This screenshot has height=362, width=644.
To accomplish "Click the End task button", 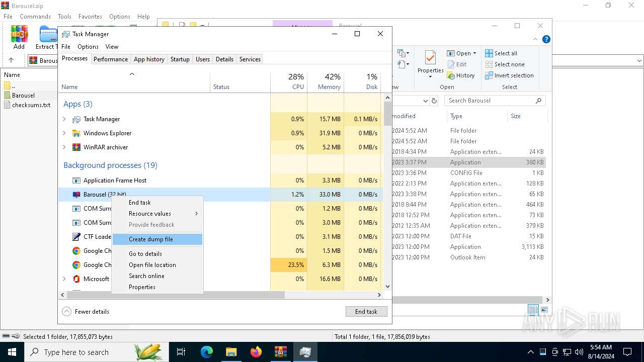I will (366, 312).
